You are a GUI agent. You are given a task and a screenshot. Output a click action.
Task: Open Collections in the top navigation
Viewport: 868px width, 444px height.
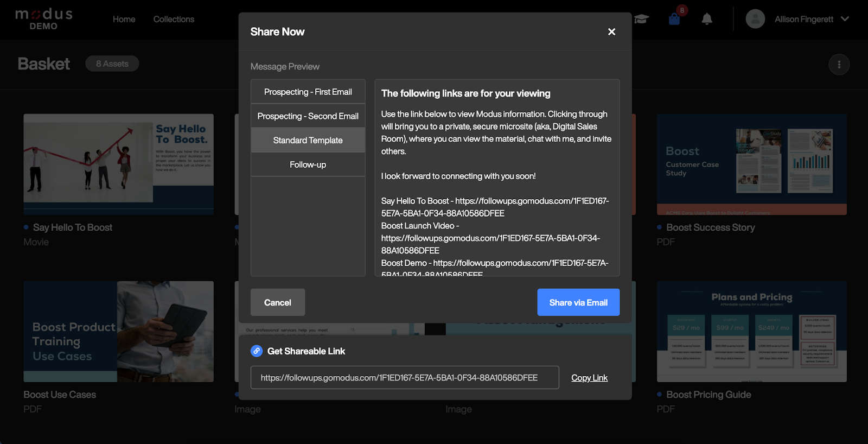tap(174, 20)
